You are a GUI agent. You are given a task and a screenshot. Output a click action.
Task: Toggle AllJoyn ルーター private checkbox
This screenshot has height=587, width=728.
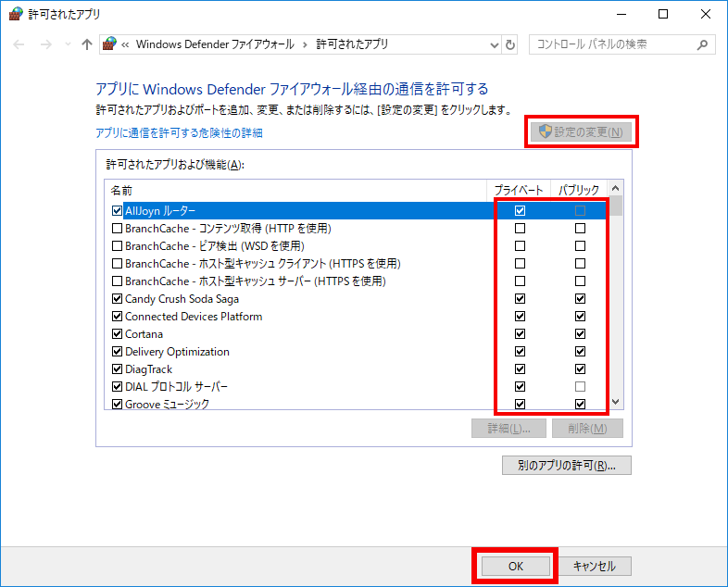click(x=520, y=211)
